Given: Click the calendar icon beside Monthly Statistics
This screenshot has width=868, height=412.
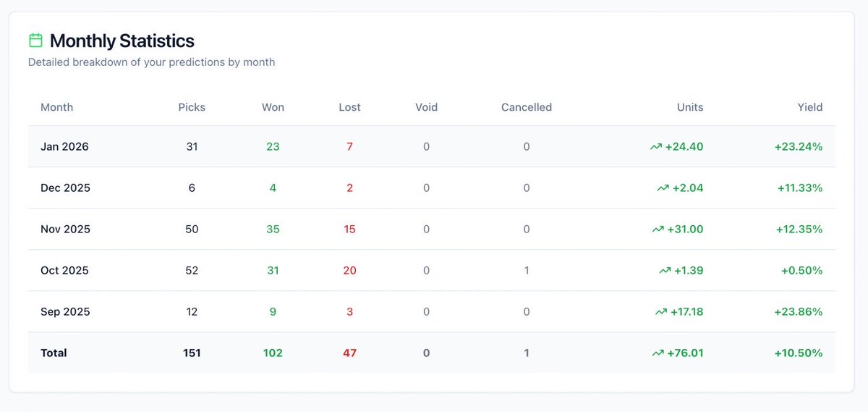Looking at the screenshot, I should 35,40.
